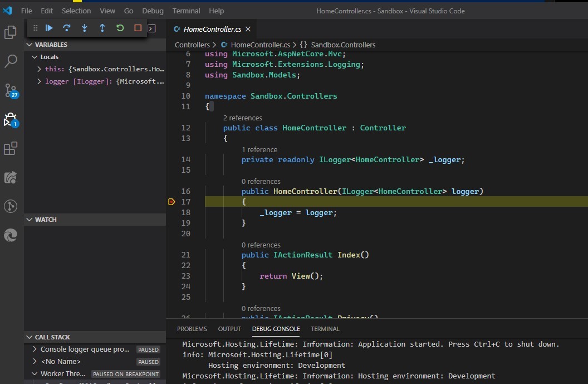Open the Selection menu
Screen dimensions: 588x384
pyautogui.click(x=76, y=11)
